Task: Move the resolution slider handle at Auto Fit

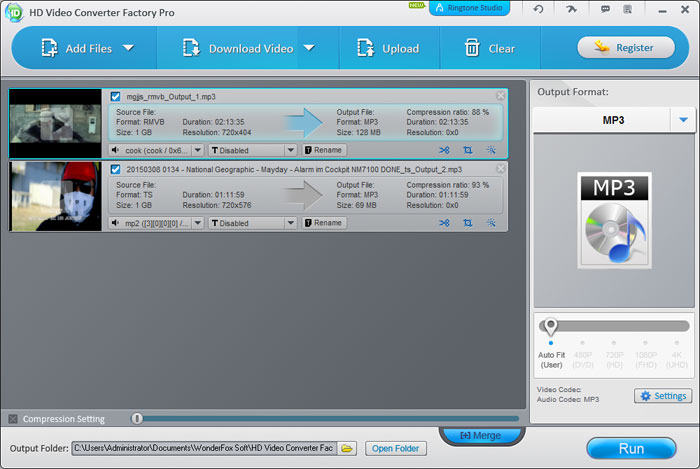Action: pos(550,326)
